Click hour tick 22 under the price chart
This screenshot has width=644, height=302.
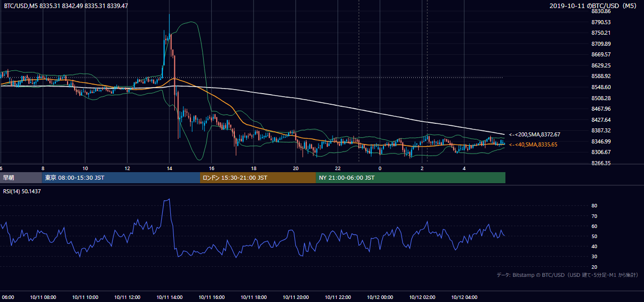[x=338, y=168]
